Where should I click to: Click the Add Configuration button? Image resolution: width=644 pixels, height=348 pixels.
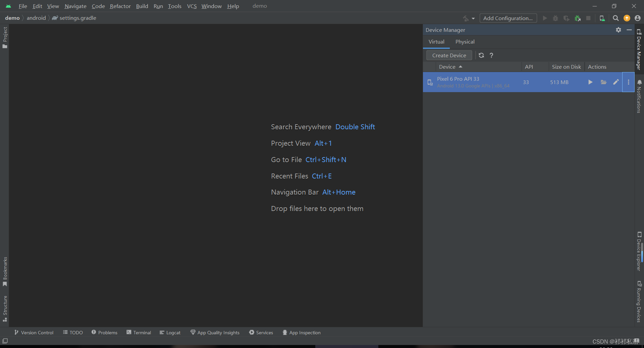click(x=508, y=18)
